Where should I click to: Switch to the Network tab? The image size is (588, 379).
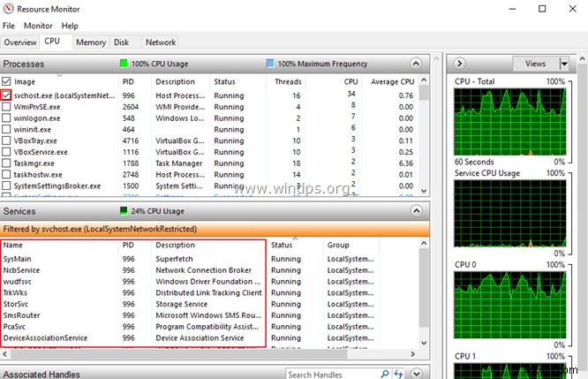pos(161,42)
